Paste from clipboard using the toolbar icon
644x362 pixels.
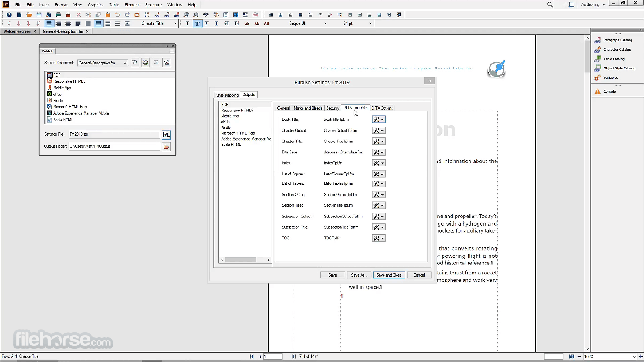point(107,15)
